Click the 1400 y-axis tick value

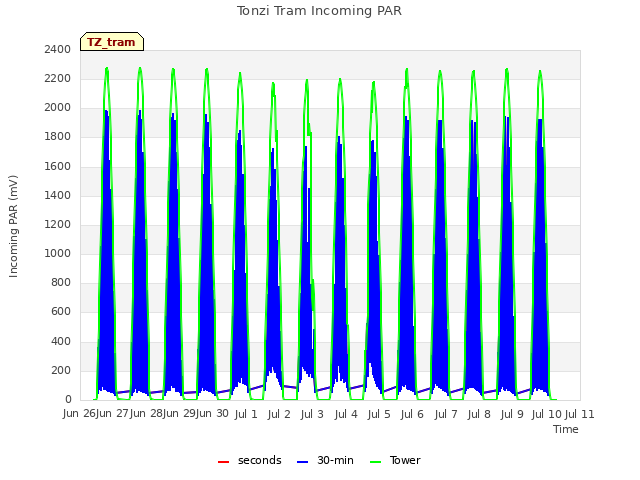[58, 195]
